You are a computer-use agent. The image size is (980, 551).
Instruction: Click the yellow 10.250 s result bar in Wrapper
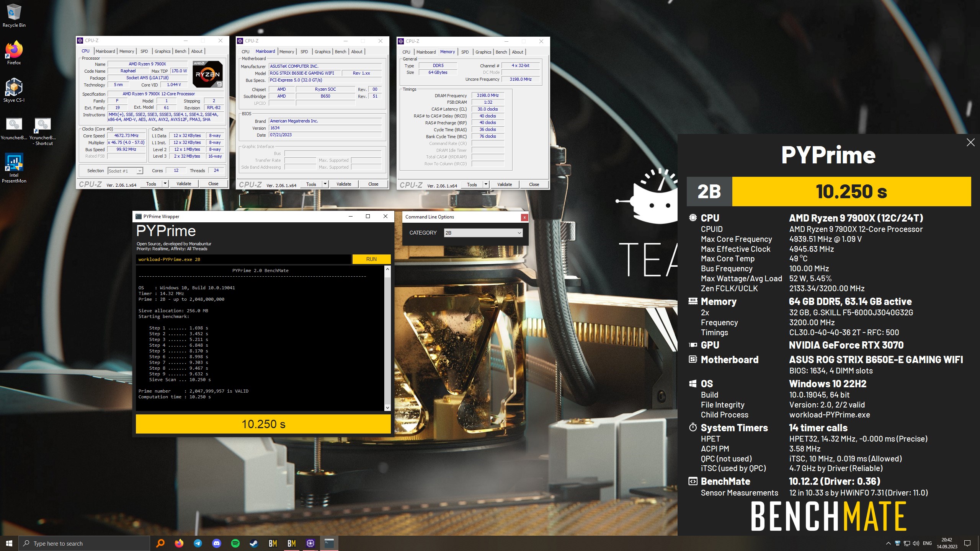point(263,424)
